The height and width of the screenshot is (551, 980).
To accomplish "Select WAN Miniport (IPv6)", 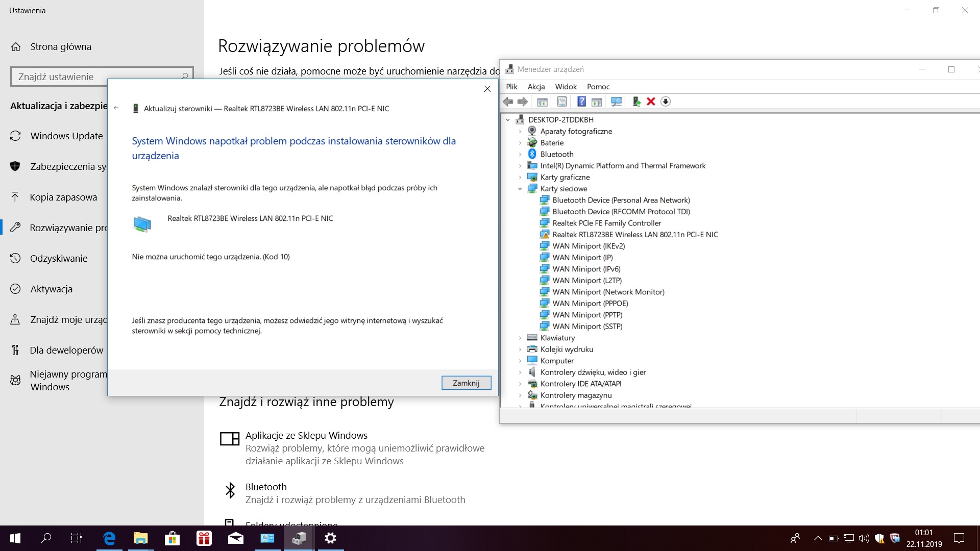I will click(x=586, y=269).
